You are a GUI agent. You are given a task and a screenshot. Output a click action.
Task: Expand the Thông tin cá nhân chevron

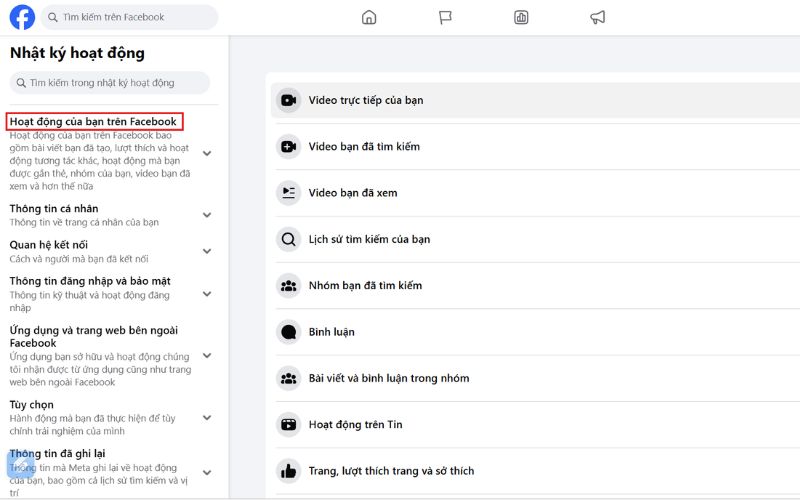207,215
